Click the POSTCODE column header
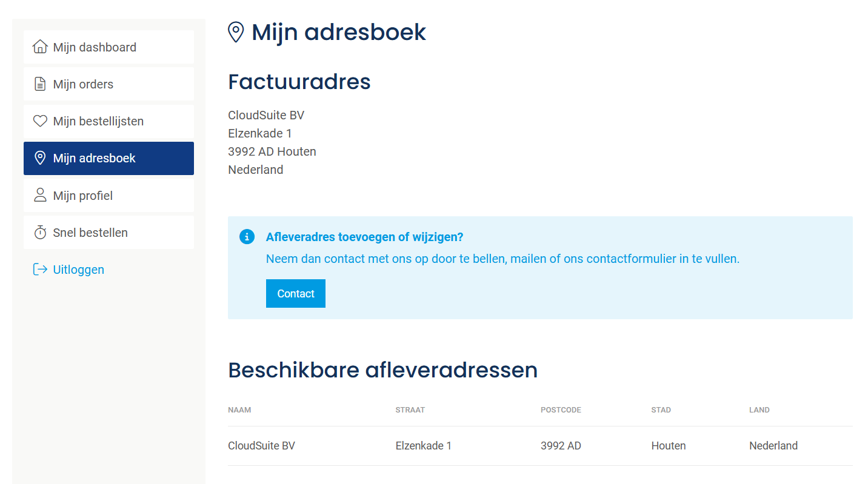This screenshot has width=868, height=484. click(x=561, y=410)
